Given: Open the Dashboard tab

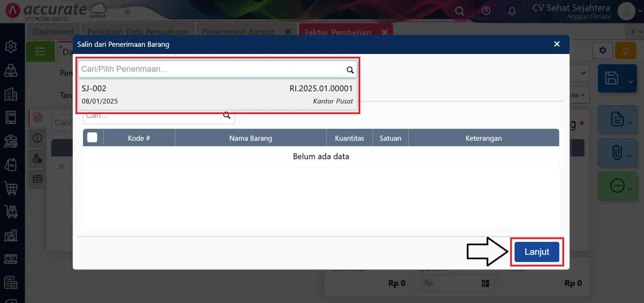Looking at the screenshot, I should [53, 31].
